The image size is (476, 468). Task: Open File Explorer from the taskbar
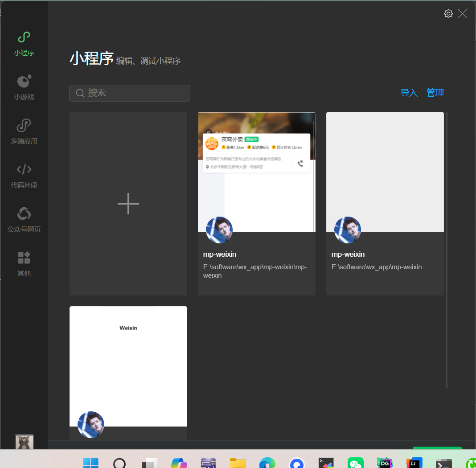(238, 463)
